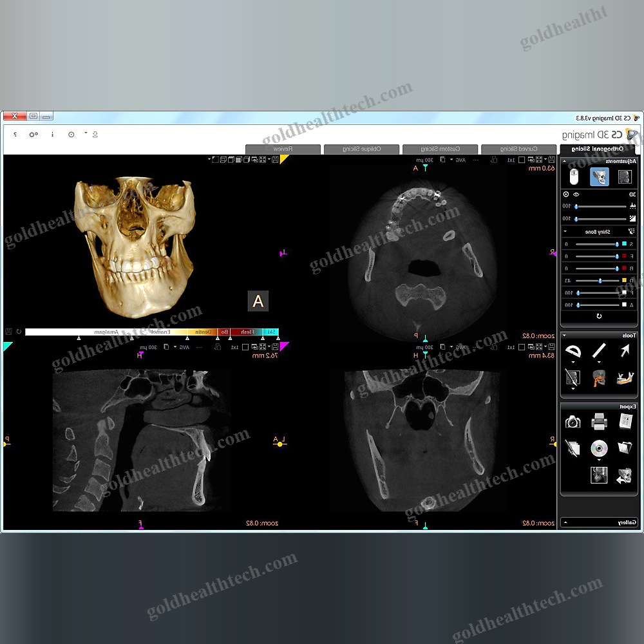Select the angle protractor measurement tool
Screen dimensions: 644x644
[x=573, y=351]
